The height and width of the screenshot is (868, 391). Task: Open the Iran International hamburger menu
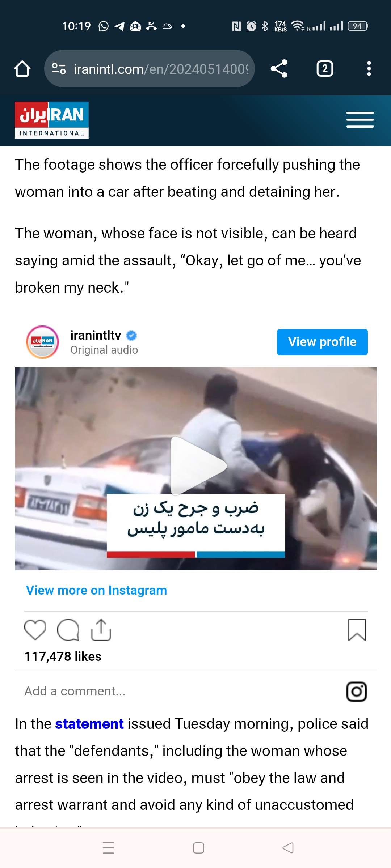point(360,120)
